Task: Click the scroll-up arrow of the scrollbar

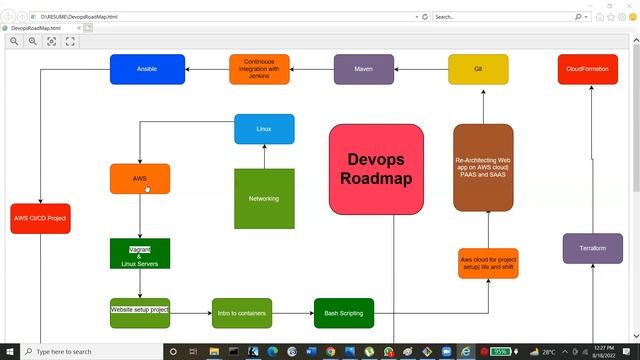Action: (636, 40)
